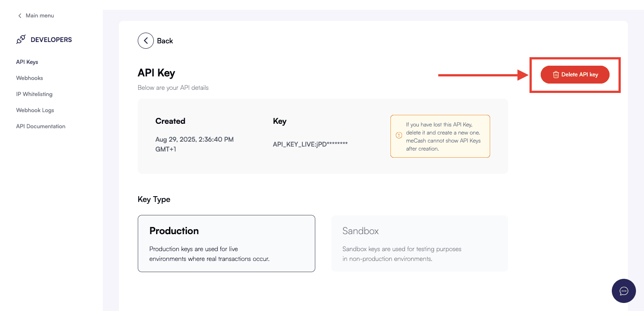Click the circled Back arrow icon
The width and height of the screenshot is (644, 311).
pos(146,41)
